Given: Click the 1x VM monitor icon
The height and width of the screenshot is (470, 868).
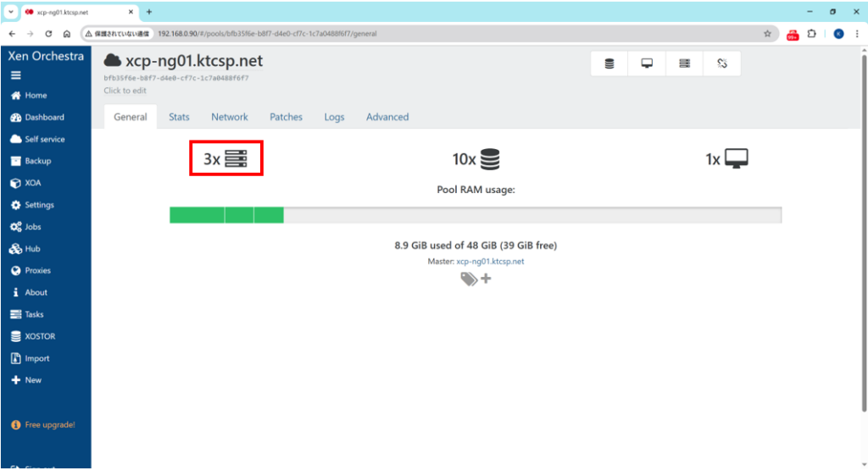Looking at the screenshot, I should [x=737, y=158].
